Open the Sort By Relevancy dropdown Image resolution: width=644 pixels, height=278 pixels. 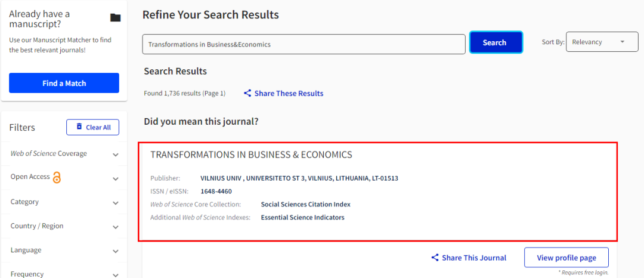pyautogui.click(x=602, y=42)
